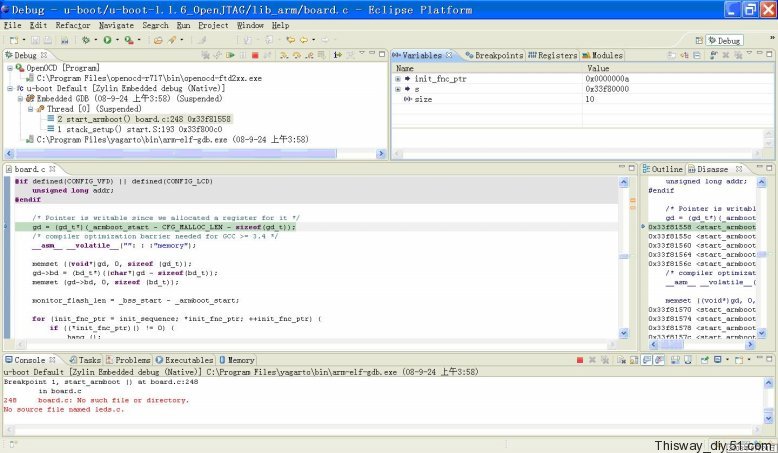Click Open Perspective icon beside Debug
Screen dimensions: 778x453
(x=699, y=40)
